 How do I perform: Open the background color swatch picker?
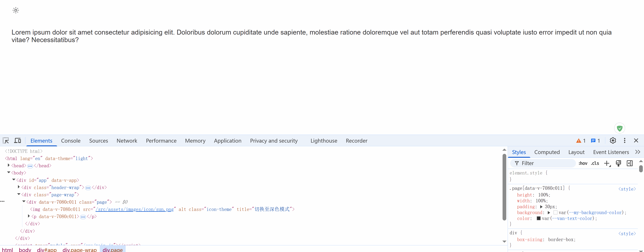(555, 213)
